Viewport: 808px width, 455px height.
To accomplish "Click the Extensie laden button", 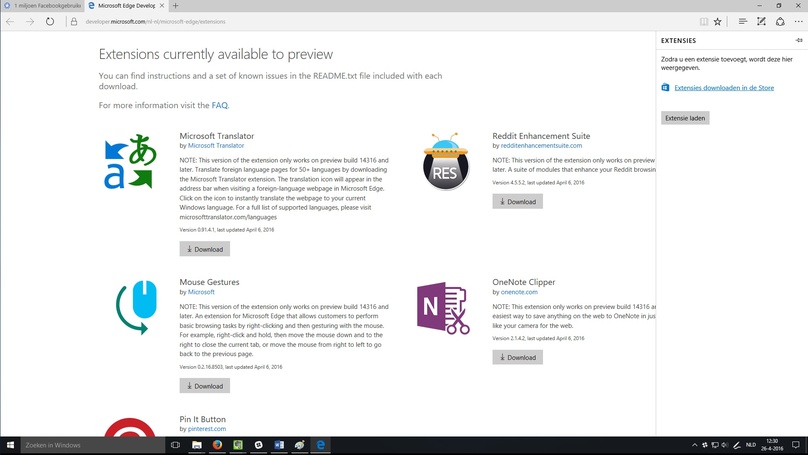I will pyautogui.click(x=685, y=118).
